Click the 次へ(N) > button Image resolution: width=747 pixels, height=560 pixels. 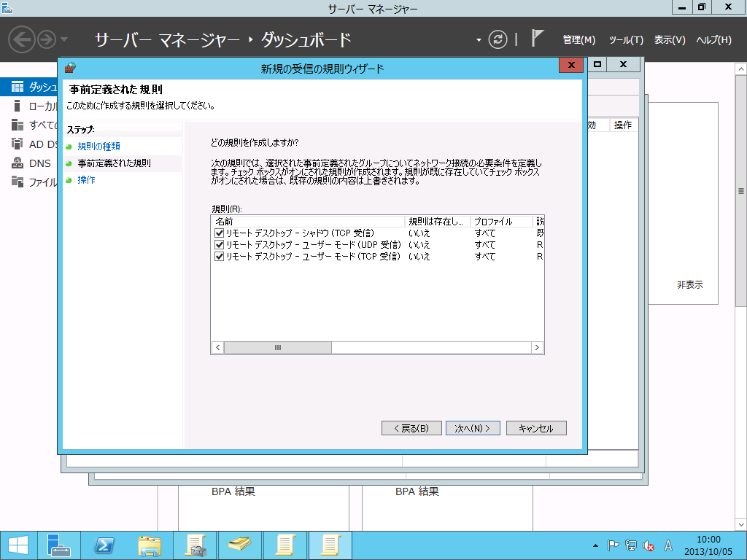click(x=473, y=428)
